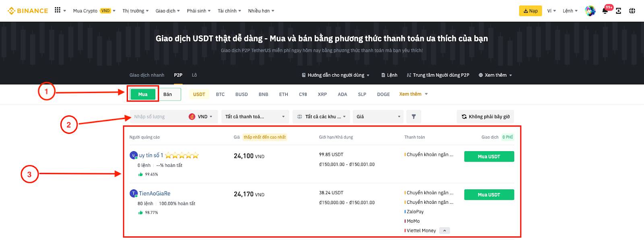
Task: Select ADA coin tab
Action: [x=343, y=94]
